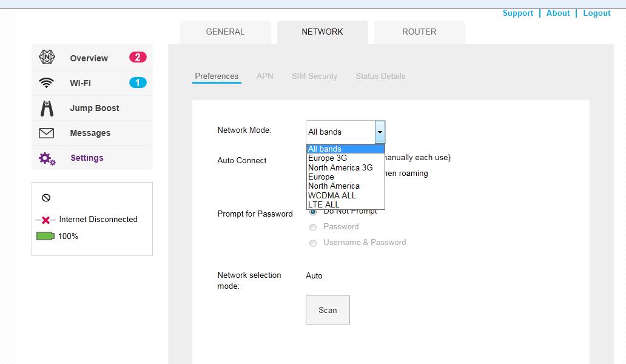
Task: Click the Overview logo icon in sidebar
Action: coord(47,58)
